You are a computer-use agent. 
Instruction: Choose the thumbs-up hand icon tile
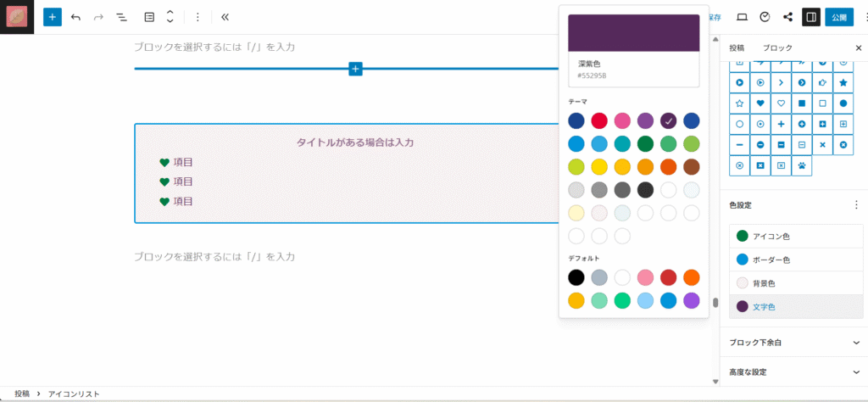coord(822,82)
